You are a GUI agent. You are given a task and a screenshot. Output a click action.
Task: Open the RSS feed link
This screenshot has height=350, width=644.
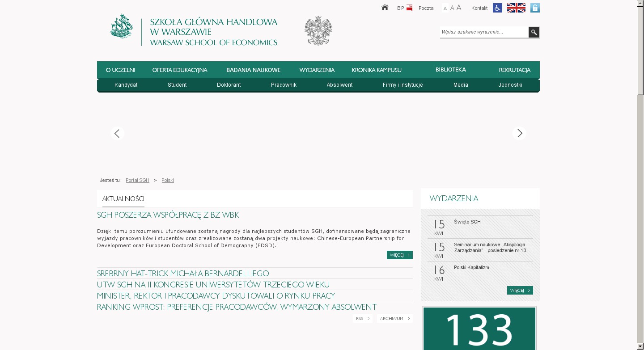coord(362,319)
